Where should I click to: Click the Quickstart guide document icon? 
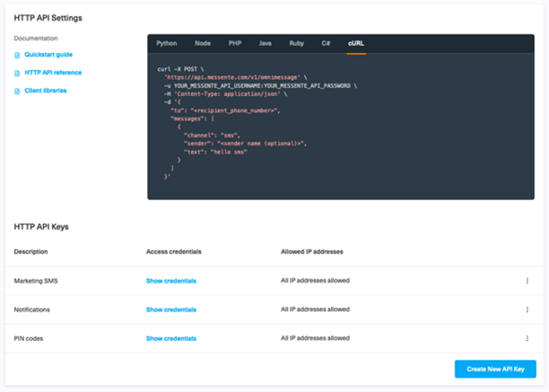[x=17, y=55]
